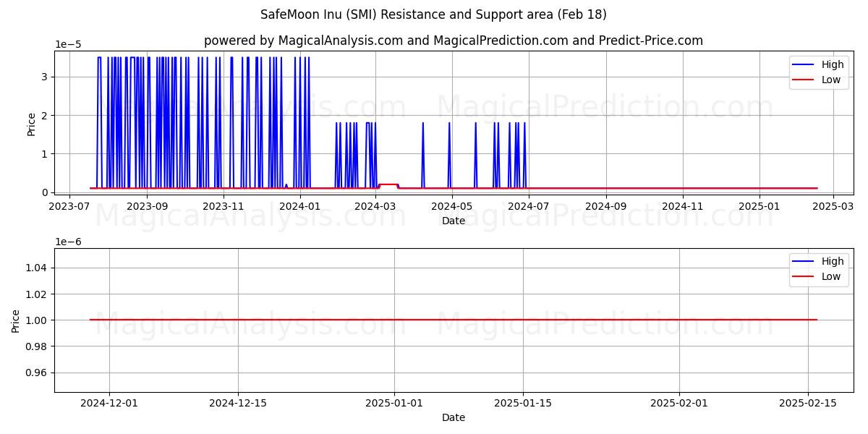Click the 'Date' x-axis label under the top chart
The width and height of the screenshot is (868, 434).
point(454,221)
